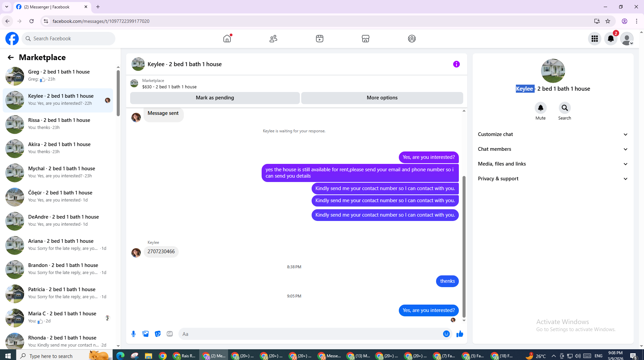
Task: Open volume control in system tray
Action: 578,356
